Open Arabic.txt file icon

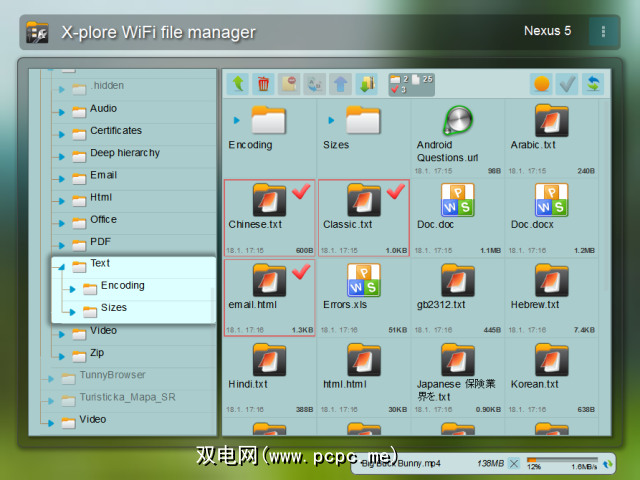(551, 120)
